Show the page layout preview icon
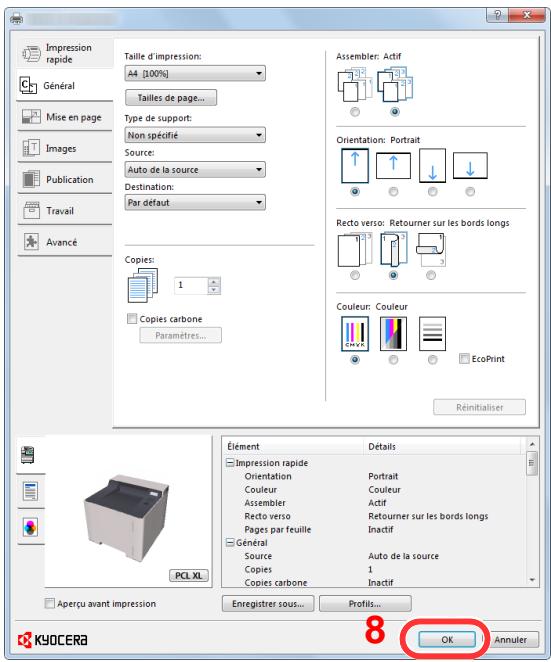The image size is (551, 662). [x=30, y=491]
